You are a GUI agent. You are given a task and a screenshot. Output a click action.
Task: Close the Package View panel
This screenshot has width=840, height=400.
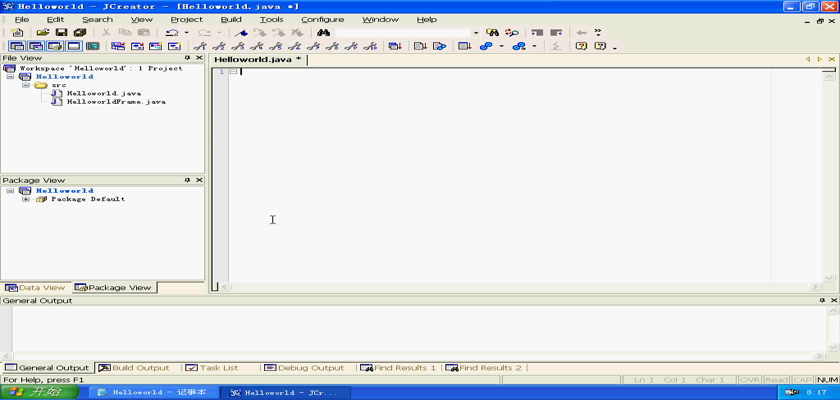click(x=199, y=180)
